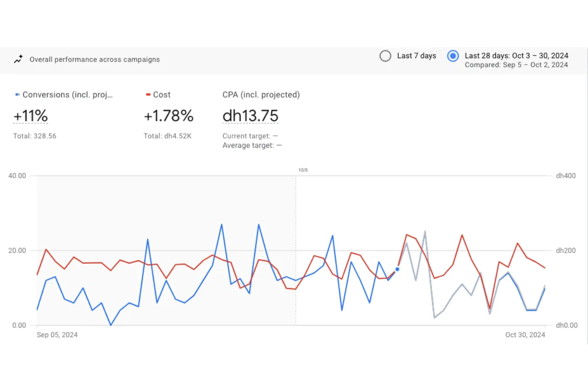
Task: Click the Current target text under CPA
Action: 250,136
